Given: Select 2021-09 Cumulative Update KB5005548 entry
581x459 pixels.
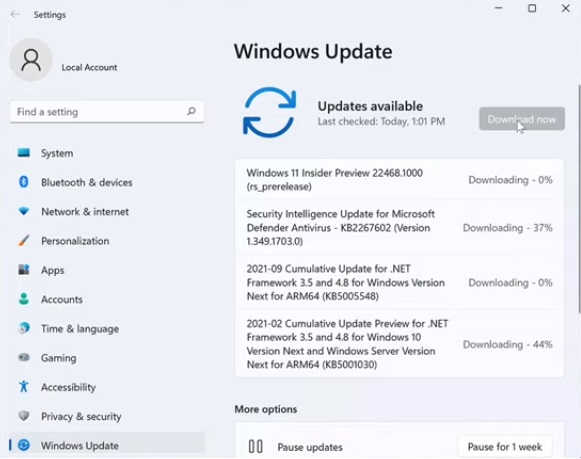Looking at the screenshot, I should pos(399,282).
